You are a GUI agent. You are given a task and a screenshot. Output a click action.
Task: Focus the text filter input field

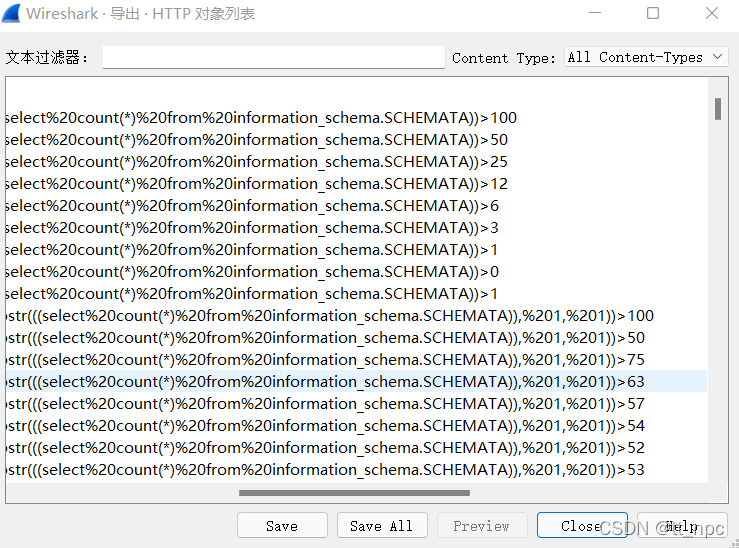[273, 57]
